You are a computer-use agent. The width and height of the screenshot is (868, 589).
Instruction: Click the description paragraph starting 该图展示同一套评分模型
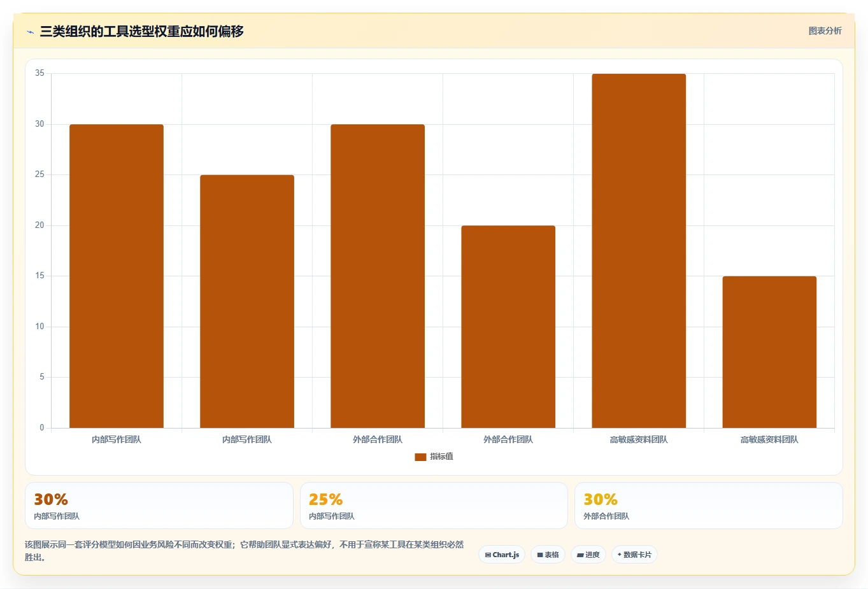pyautogui.click(x=245, y=551)
